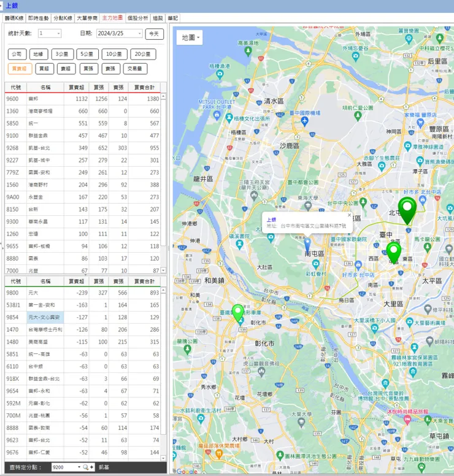Viewport: 454px width, 476px height.
Task: Click the 交易量 mode button
Action: point(135,69)
